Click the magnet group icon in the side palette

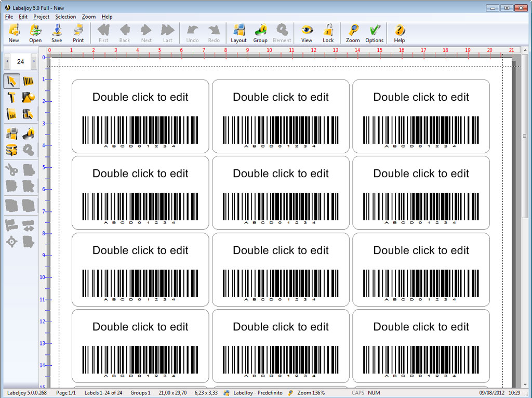coord(28,134)
